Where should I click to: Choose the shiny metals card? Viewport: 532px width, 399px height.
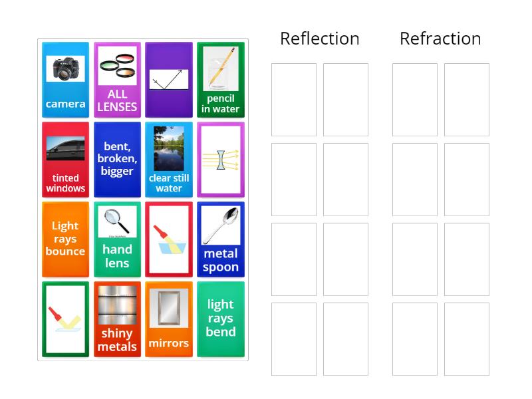tap(117, 319)
